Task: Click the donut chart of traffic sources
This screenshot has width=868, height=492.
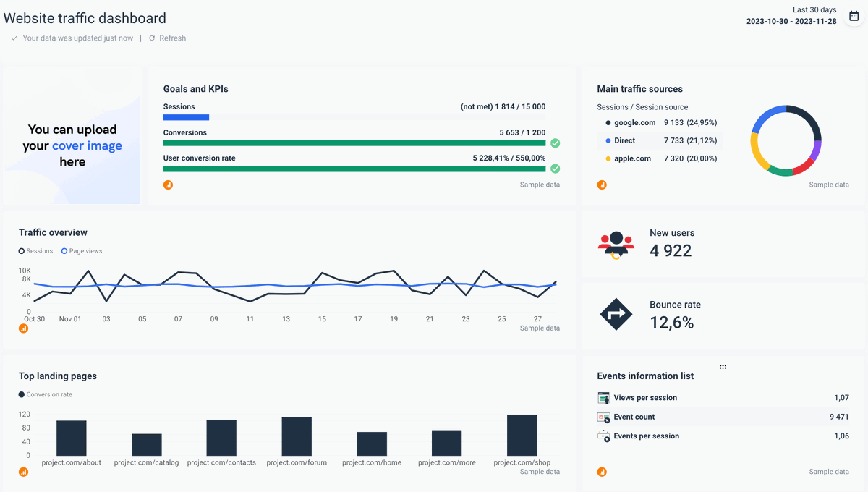Action: click(786, 140)
